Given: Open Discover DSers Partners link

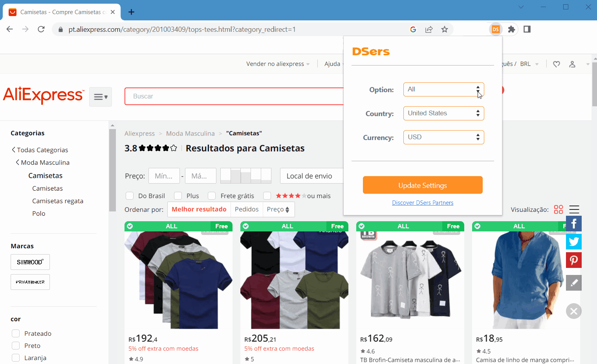Looking at the screenshot, I should 423,203.
